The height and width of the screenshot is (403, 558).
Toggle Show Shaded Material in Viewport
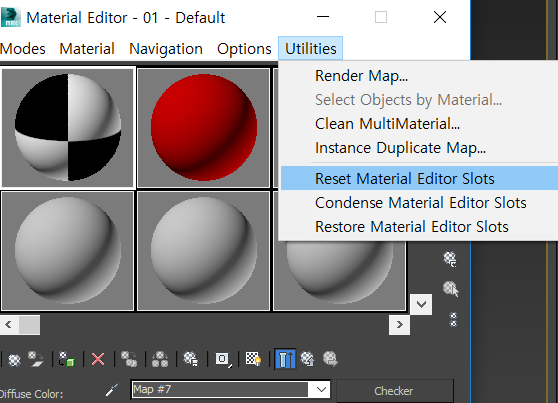[x=253, y=359]
